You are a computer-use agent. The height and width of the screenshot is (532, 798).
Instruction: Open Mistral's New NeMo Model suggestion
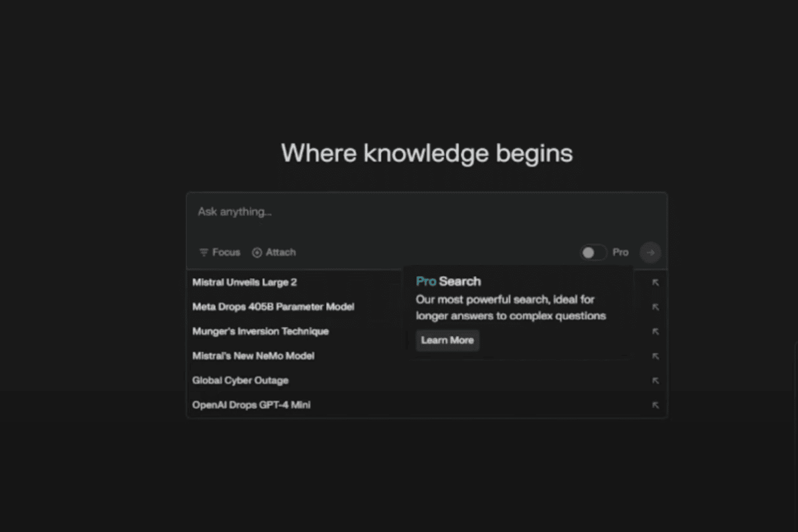tap(253, 356)
